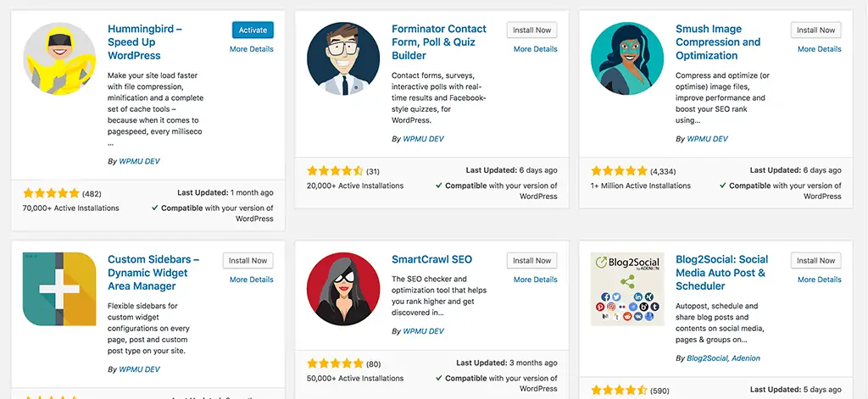Open More Details for Hummingbird

point(251,49)
